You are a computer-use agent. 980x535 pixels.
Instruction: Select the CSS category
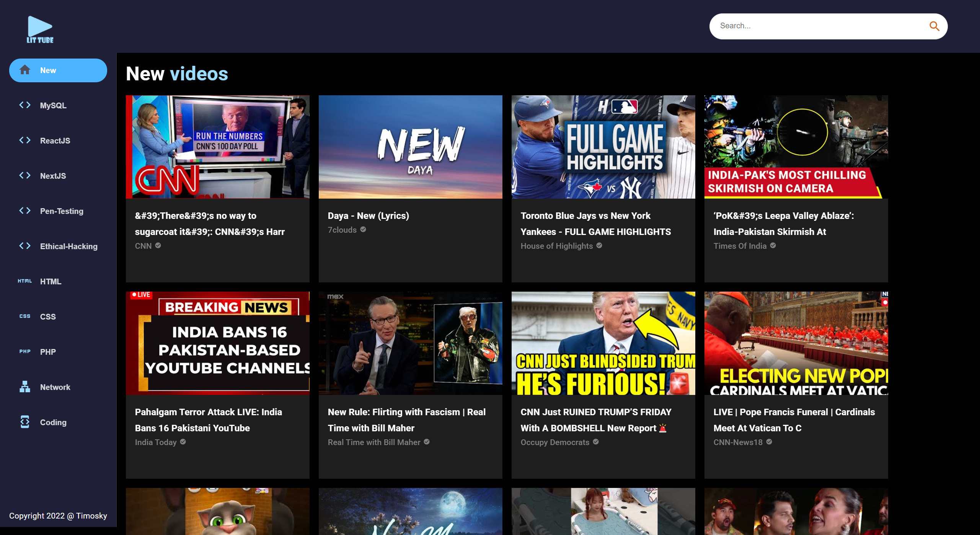[58, 317]
